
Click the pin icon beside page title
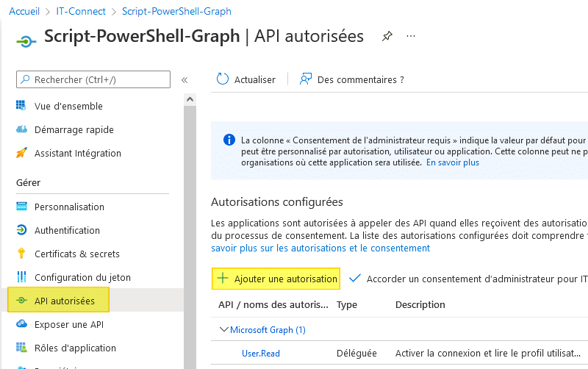coord(387,37)
